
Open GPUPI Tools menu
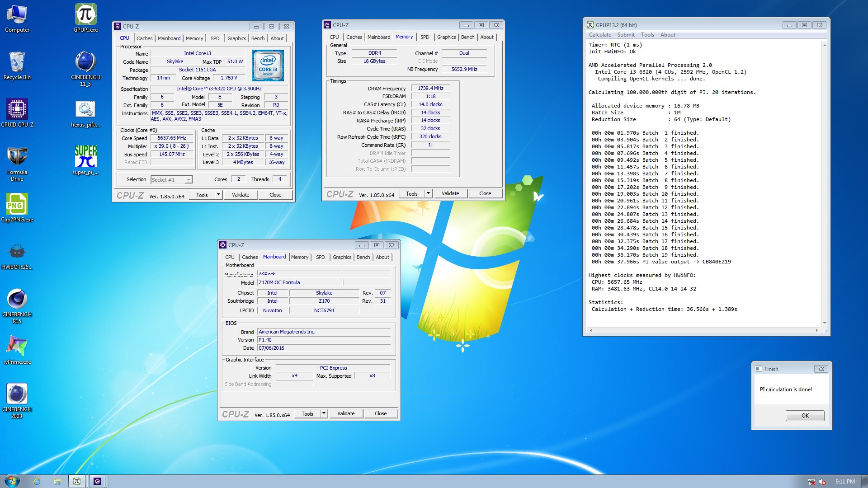(647, 35)
